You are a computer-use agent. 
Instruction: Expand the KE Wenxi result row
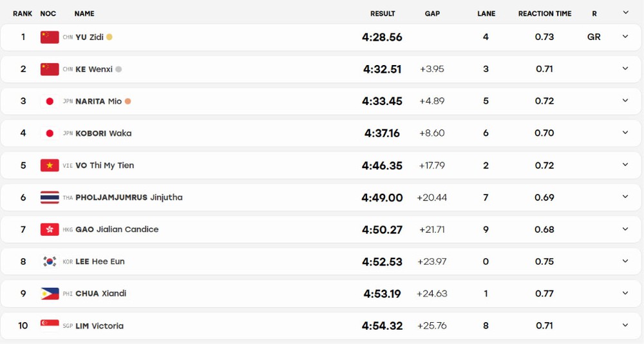(625, 69)
